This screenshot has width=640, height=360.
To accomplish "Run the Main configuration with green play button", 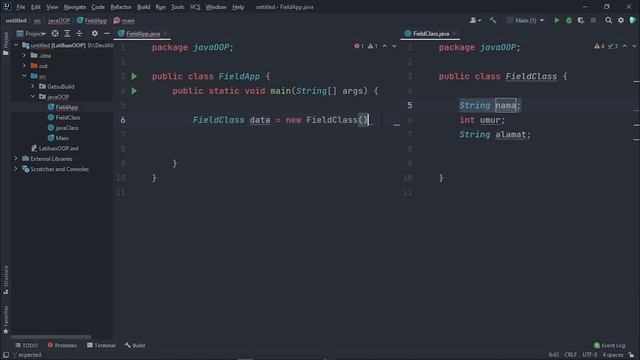I will (556, 20).
